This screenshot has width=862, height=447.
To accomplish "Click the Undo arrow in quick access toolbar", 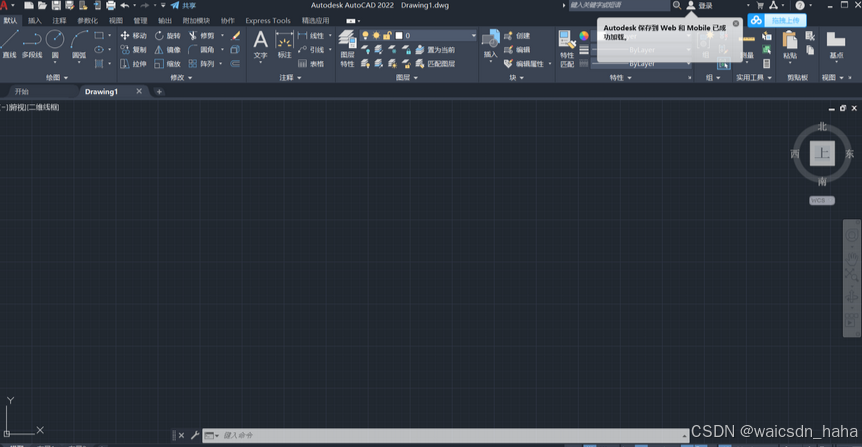I will coord(125,5).
